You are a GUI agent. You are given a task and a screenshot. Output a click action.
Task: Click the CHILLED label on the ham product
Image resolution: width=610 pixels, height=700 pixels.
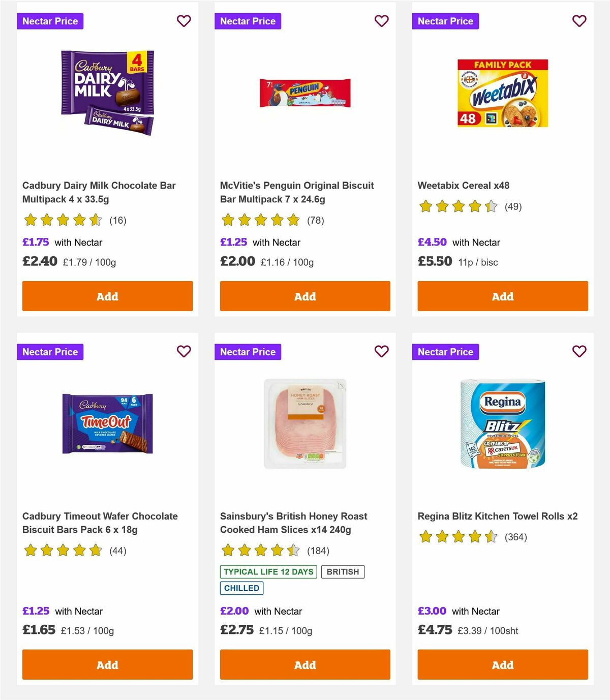pos(241,588)
